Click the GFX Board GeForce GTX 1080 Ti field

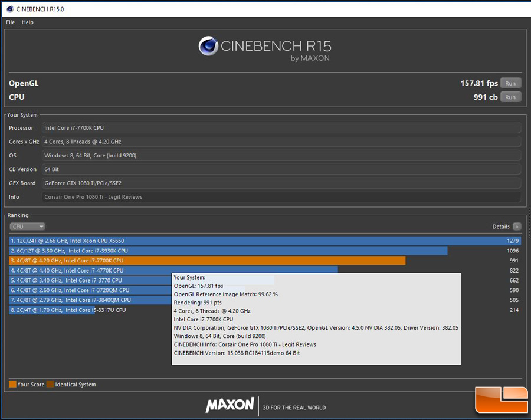[x=281, y=183]
